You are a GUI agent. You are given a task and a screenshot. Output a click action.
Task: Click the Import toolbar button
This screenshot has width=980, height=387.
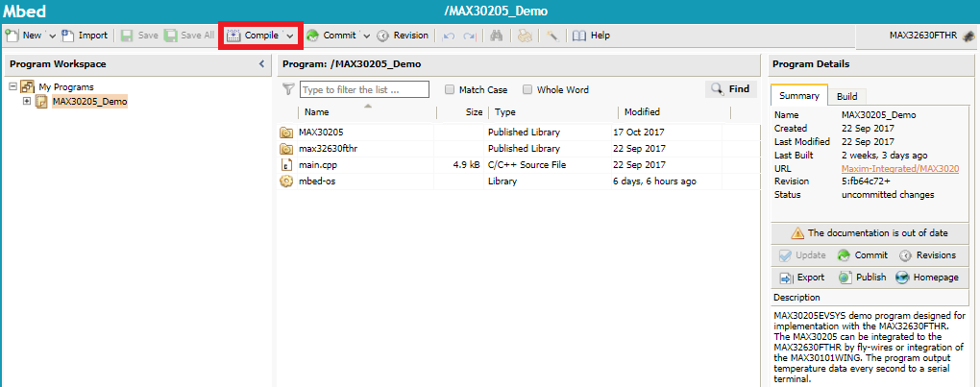(x=85, y=36)
